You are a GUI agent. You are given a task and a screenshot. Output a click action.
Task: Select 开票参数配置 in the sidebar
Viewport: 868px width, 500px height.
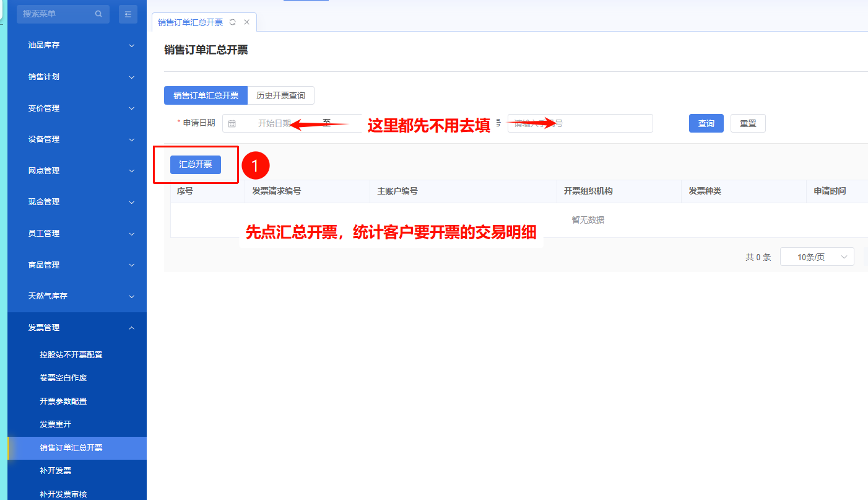(63, 401)
